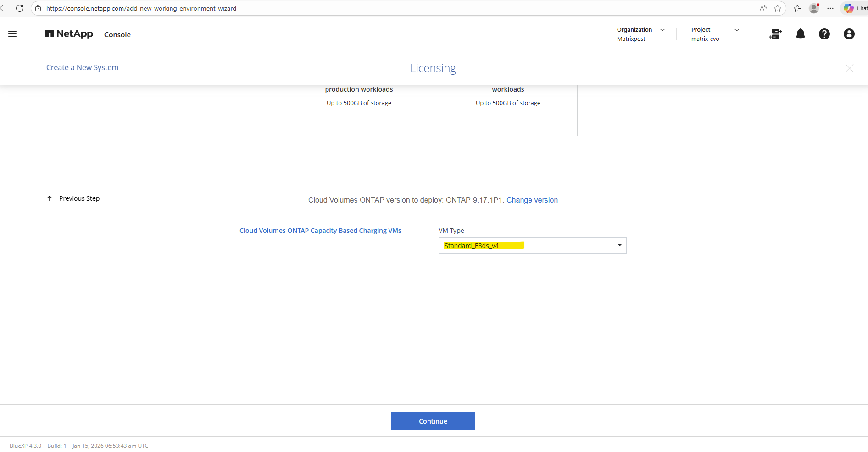The height and width of the screenshot is (452, 868).
Task: Close the Create a New System wizard
Action: pyautogui.click(x=849, y=68)
